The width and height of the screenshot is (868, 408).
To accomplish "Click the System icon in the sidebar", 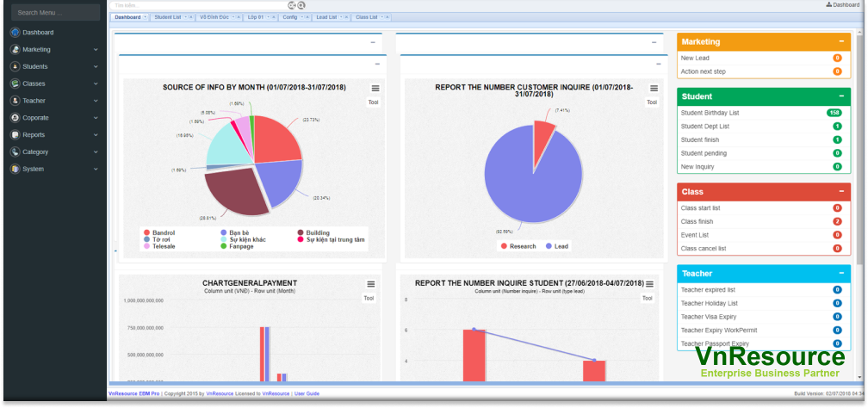I will [x=15, y=169].
